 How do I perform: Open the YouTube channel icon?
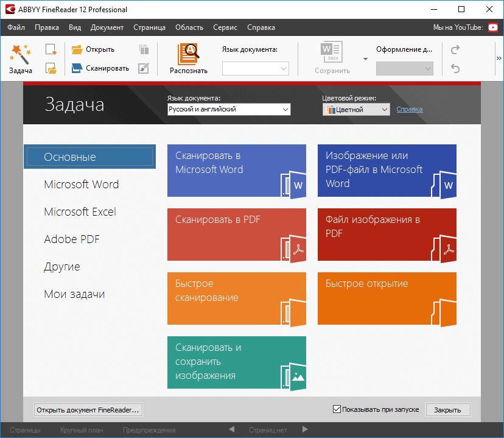(493, 27)
